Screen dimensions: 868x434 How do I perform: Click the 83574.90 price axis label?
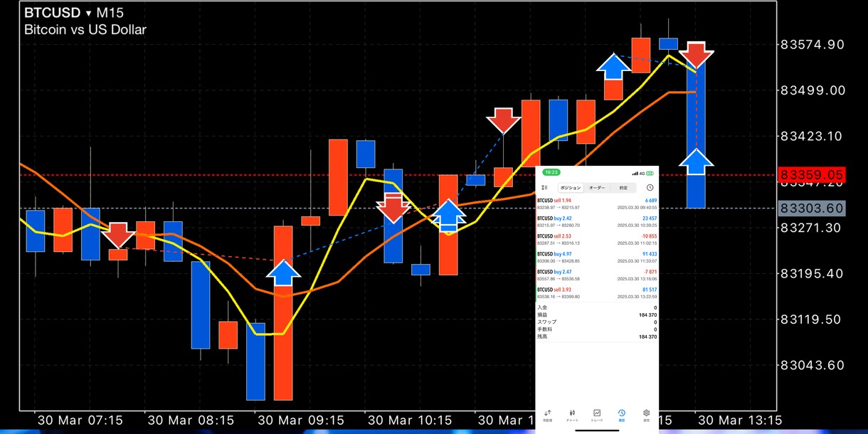pos(812,44)
